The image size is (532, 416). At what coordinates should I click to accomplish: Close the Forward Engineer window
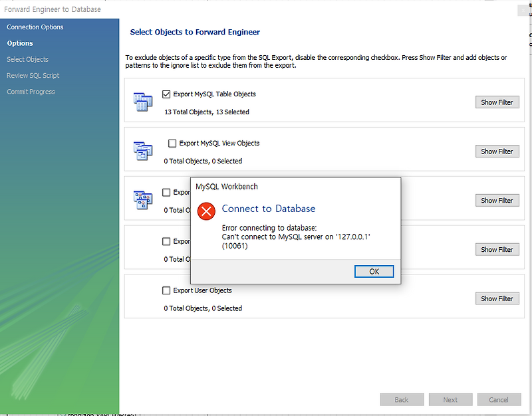[x=523, y=11]
